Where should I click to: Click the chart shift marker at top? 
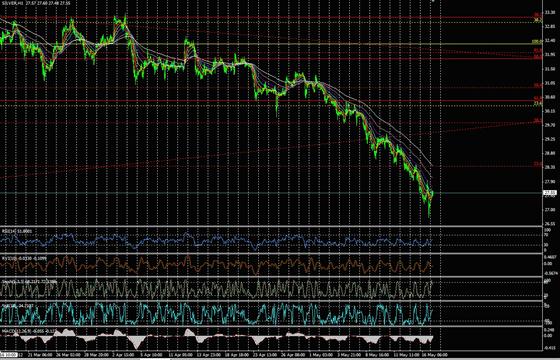(433, 1)
